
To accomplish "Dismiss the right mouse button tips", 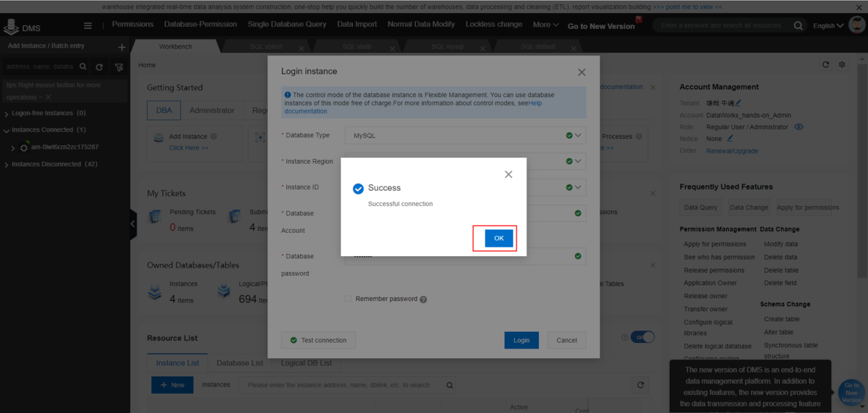I will 48,97.
